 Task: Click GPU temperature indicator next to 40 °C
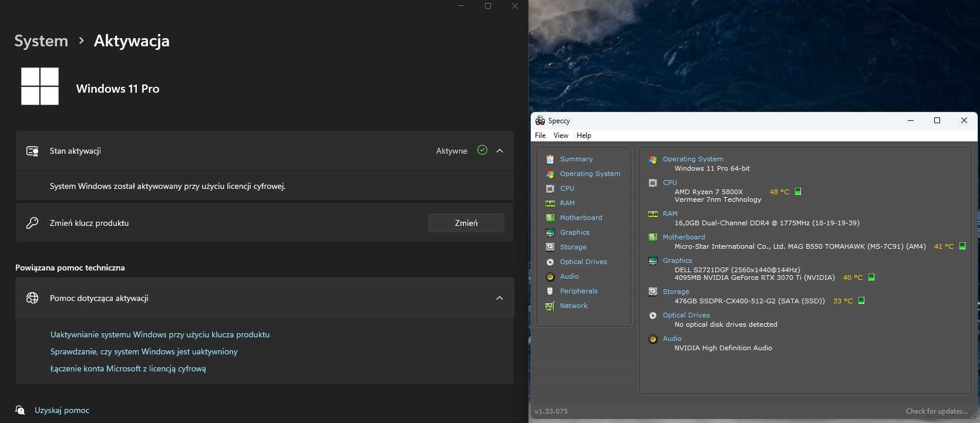tap(871, 277)
